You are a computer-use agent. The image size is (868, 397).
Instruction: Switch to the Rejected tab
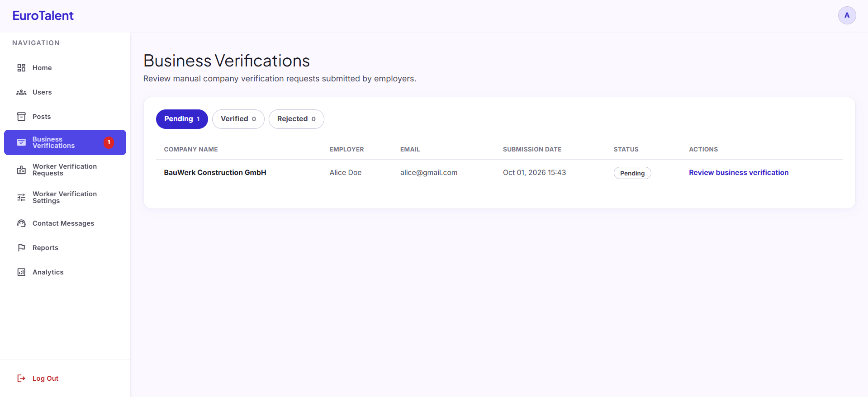coord(296,119)
